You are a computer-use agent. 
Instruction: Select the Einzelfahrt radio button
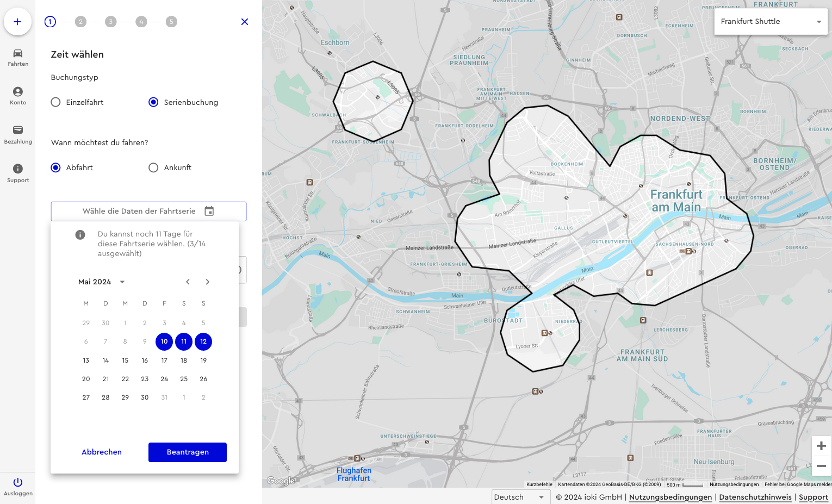(55, 102)
